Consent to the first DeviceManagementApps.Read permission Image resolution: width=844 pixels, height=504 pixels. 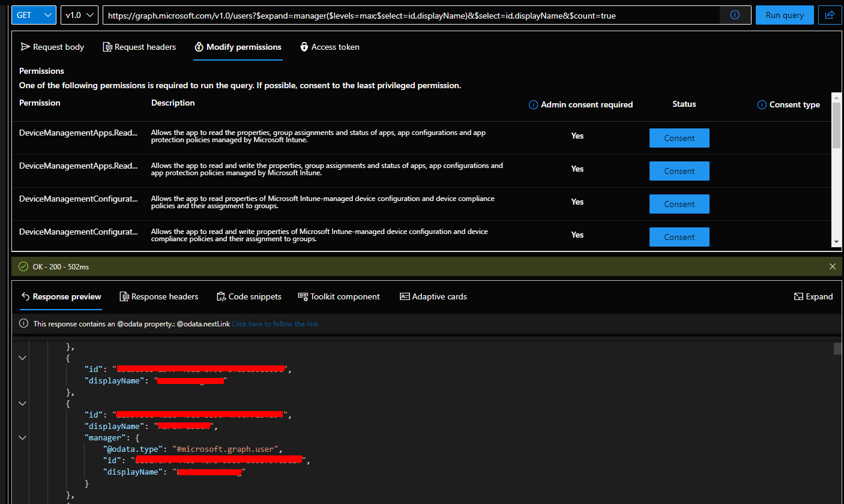click(x=680, y=138)
